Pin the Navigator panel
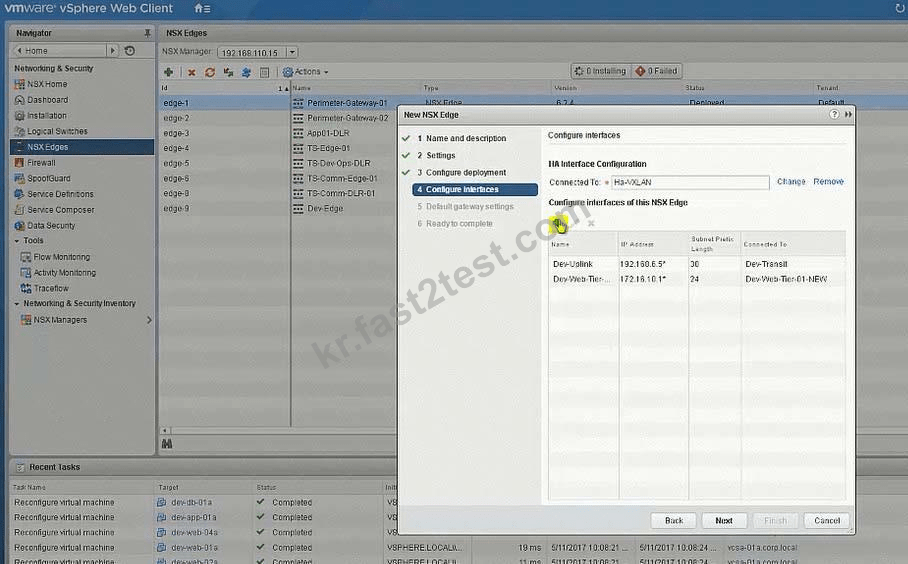Image resolution: width=908 pixels, height=564 pixels. pos(148,33)
